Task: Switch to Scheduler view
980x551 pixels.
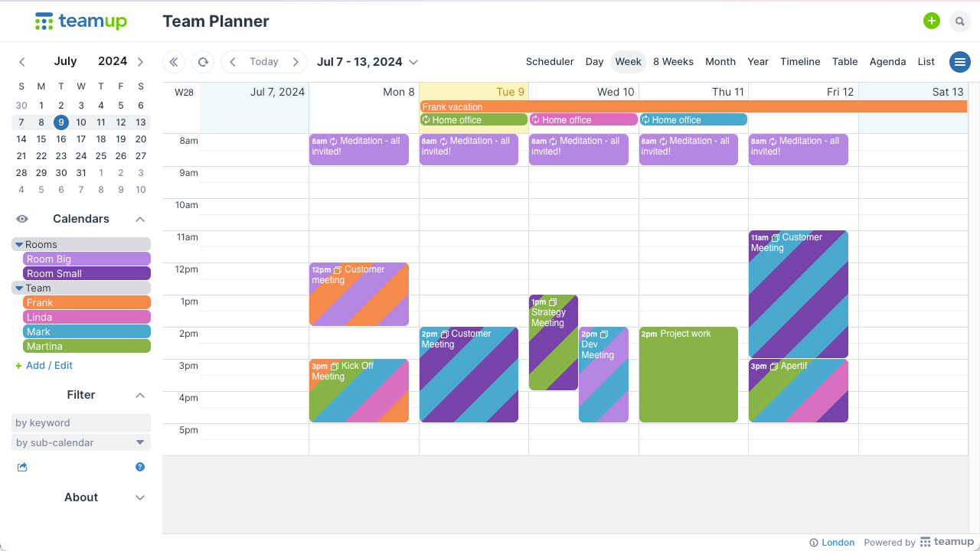Action: coord(550,62)
